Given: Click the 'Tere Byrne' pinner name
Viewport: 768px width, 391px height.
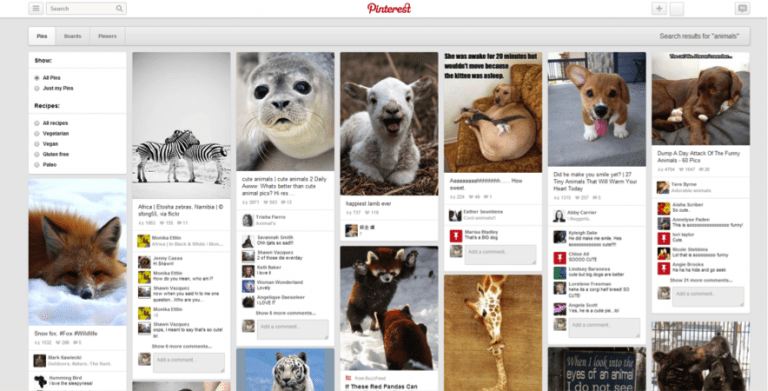Looking at the screenshot, I should (684, 185).
